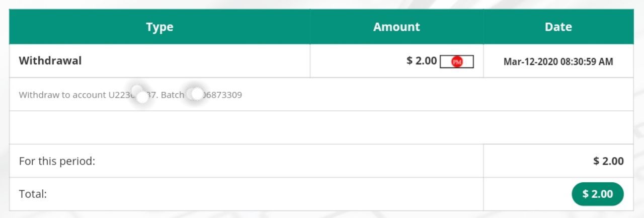Click the green $ 2.00 total badge
Image resolution: width=644 pixels, height=218 pixels.
[598, 194]
